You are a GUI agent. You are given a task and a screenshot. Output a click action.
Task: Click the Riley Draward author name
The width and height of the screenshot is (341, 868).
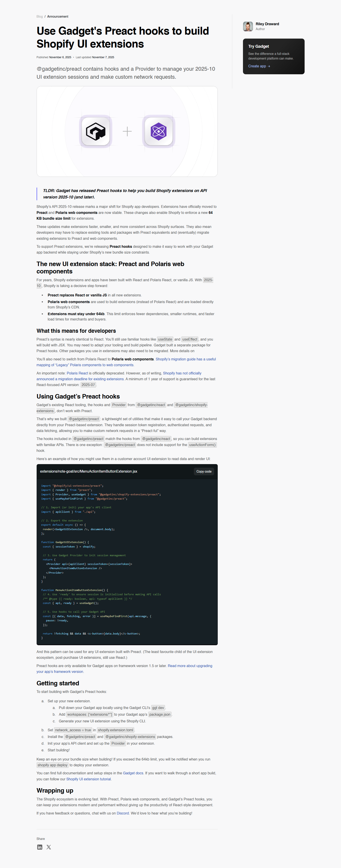(267, 24)
